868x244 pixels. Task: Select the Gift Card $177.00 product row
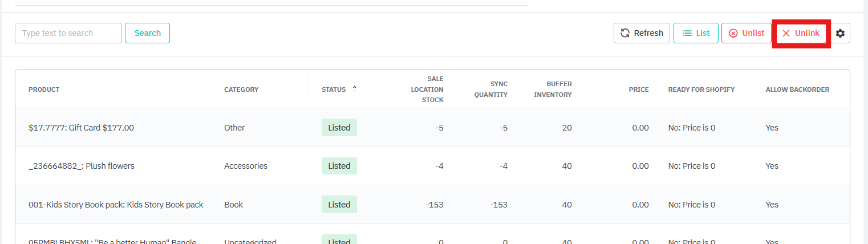[81, 128]
